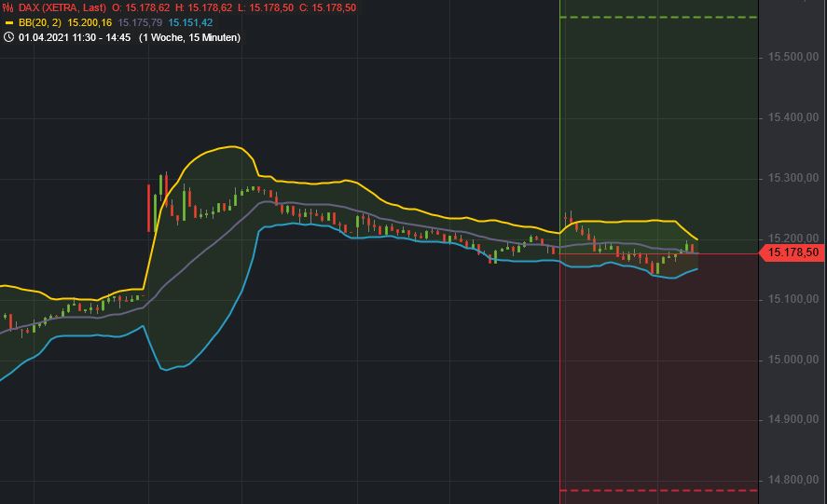The height and width of the screenshot is (504, 827).
Task: Click the close value C: 15.178,50
Action: (x=327, y=7)
